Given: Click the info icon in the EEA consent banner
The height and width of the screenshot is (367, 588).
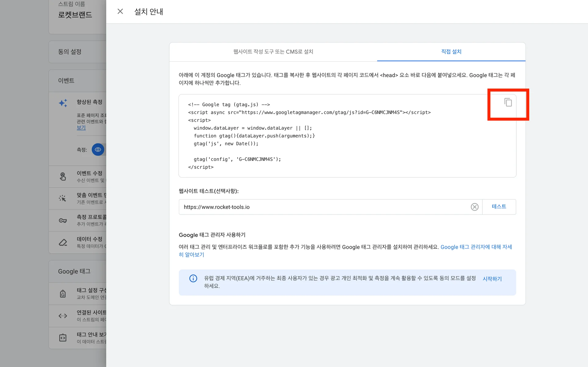Looking at the screenshot, I should pyautogui.click(x=193, y=278).
